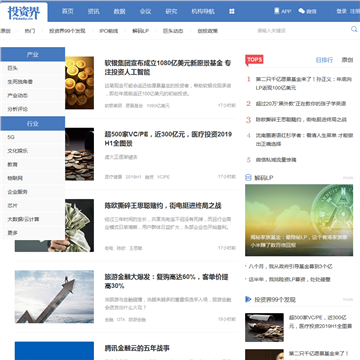Select 教育 in the 行业 menu
Screen dimensions: 360x360
coord(33,165)
